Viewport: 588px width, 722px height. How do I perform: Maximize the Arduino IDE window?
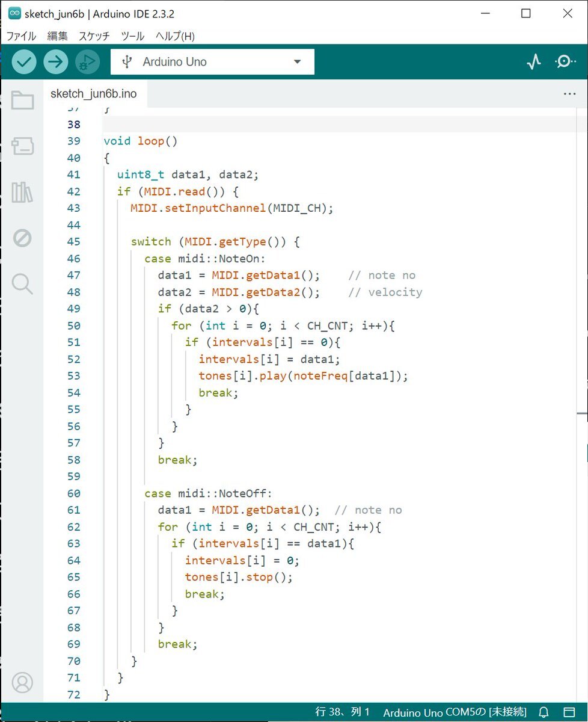point(525,13)
